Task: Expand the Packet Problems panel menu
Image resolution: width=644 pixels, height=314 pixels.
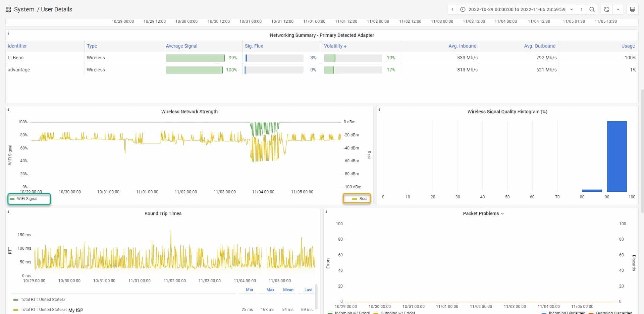Action: click(483, 213)
